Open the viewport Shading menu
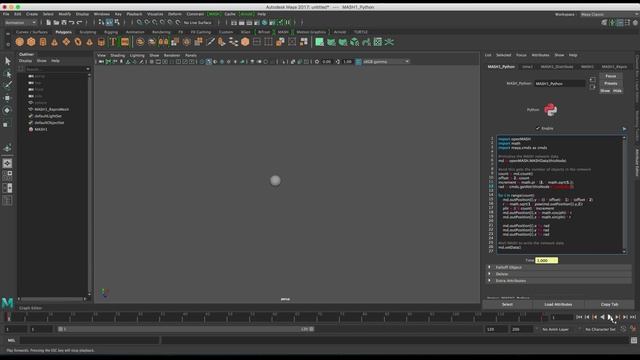640x360 pixels. [x=118, y=55]
